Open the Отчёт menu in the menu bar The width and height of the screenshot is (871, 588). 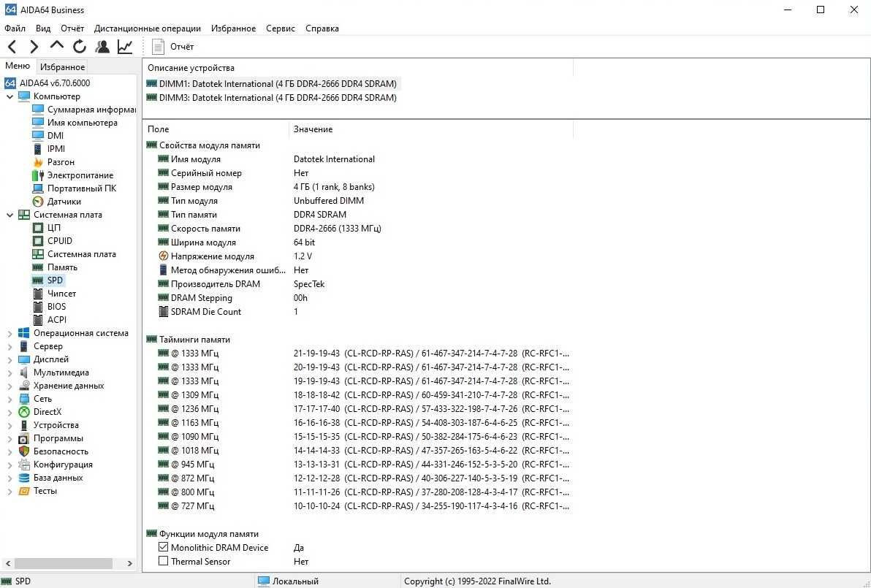pos(72,28)
